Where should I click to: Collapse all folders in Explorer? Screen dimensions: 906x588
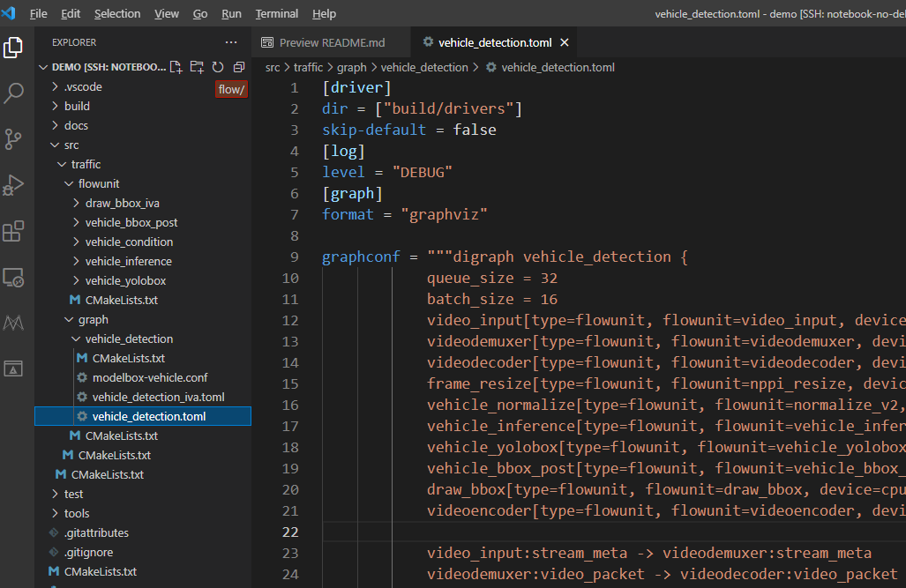coord(239,67)
